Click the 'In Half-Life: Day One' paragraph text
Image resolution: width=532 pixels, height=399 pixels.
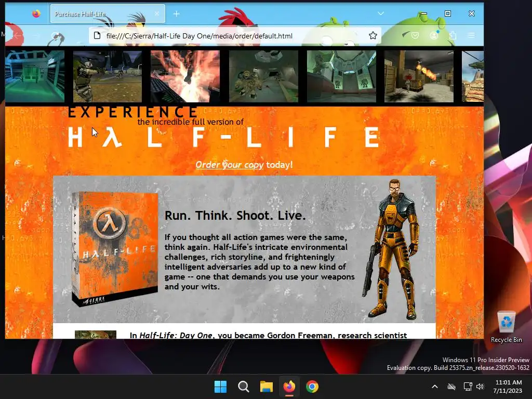tap(268, 335)
